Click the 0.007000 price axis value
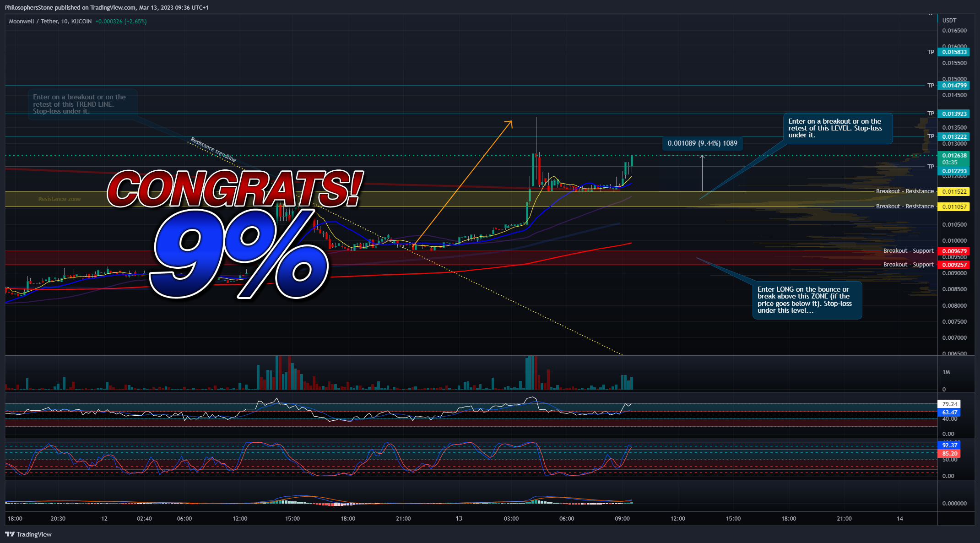Screen dimensions: 980x543 pyautogui.click(x=954, y=338)
